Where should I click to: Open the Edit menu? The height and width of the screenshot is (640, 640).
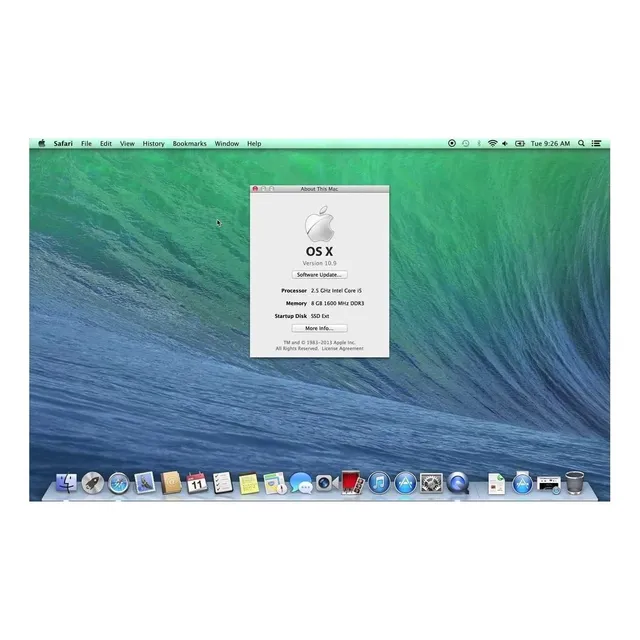click(106, 143)
